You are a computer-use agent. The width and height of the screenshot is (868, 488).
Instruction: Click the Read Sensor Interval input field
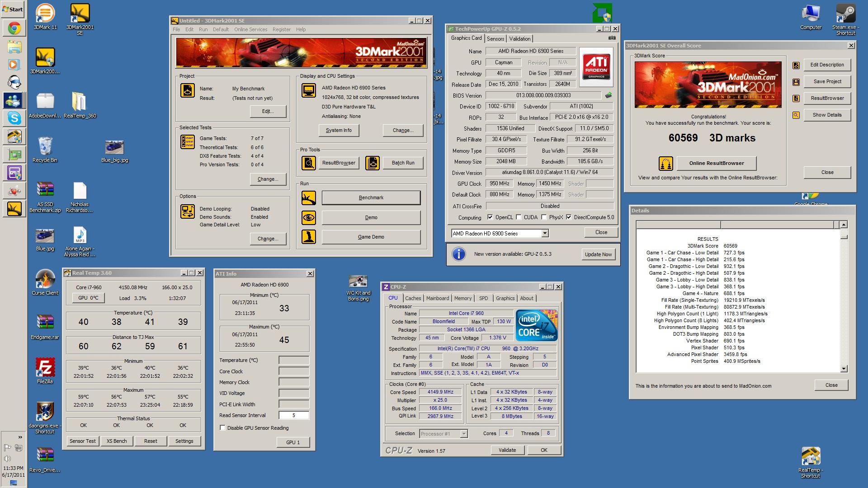tap(294, 415)
